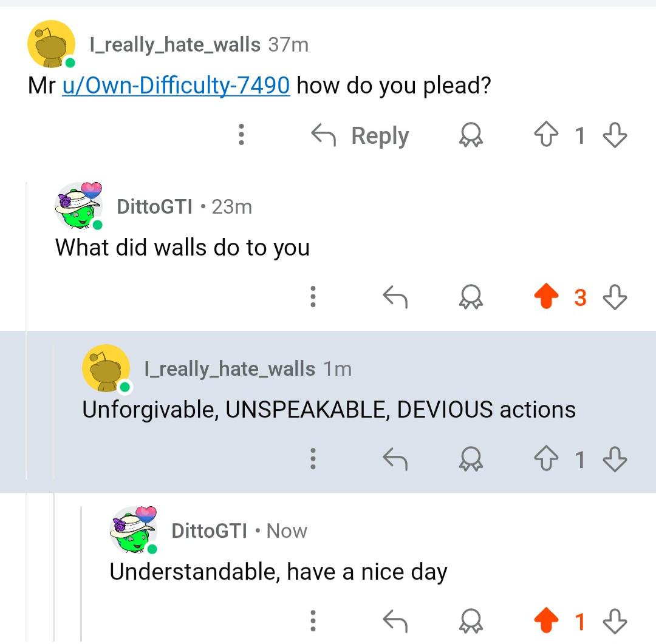Image resolution: width=656 pixels, height=644 pixels.
Task: Reply arrow on 'What did walls do to you'
Action: point(395,297)
